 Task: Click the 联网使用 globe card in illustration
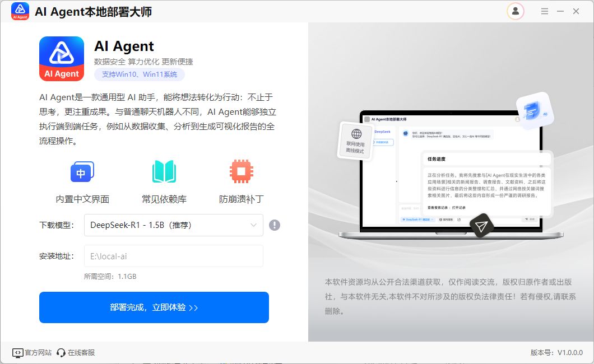coord(355,141)
